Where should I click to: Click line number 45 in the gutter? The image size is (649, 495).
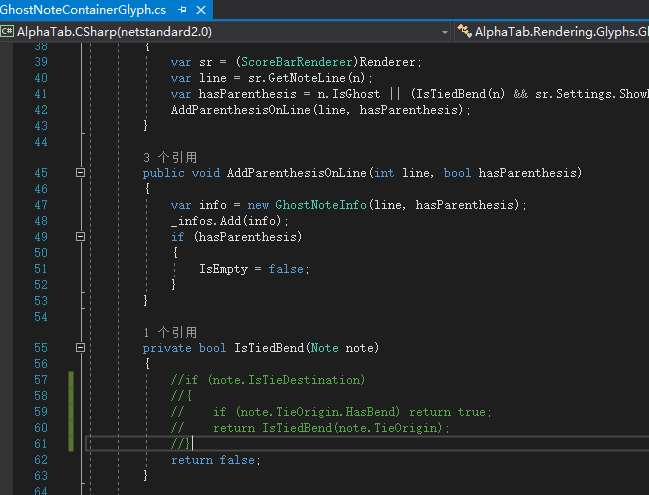[x=41, y=173]
